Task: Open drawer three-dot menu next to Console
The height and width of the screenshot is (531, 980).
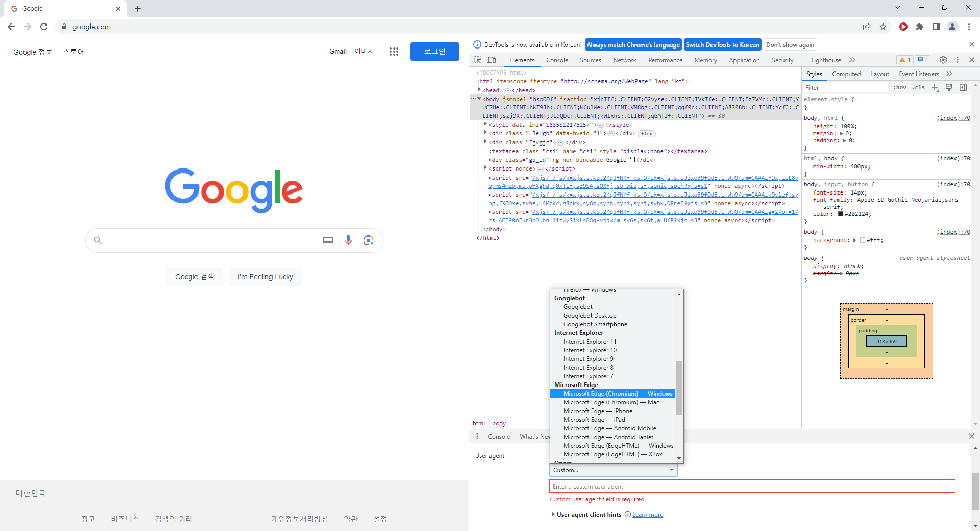Action: [x=477, y=436]
